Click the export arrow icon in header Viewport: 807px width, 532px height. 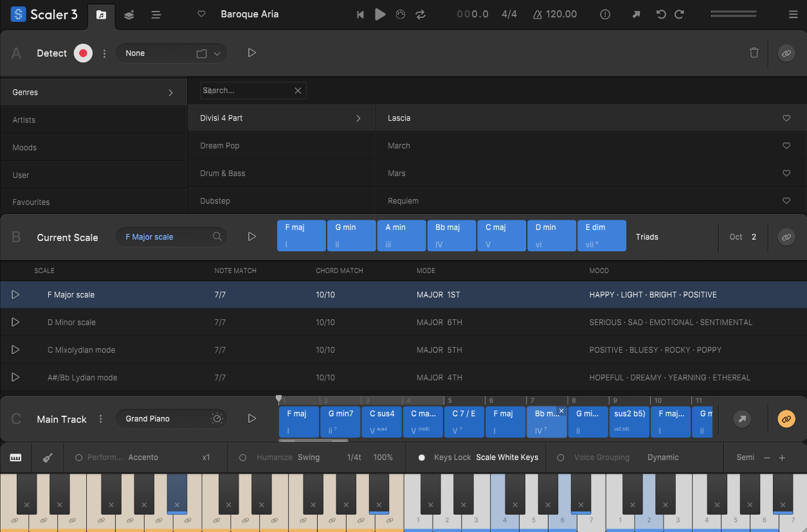637,14
